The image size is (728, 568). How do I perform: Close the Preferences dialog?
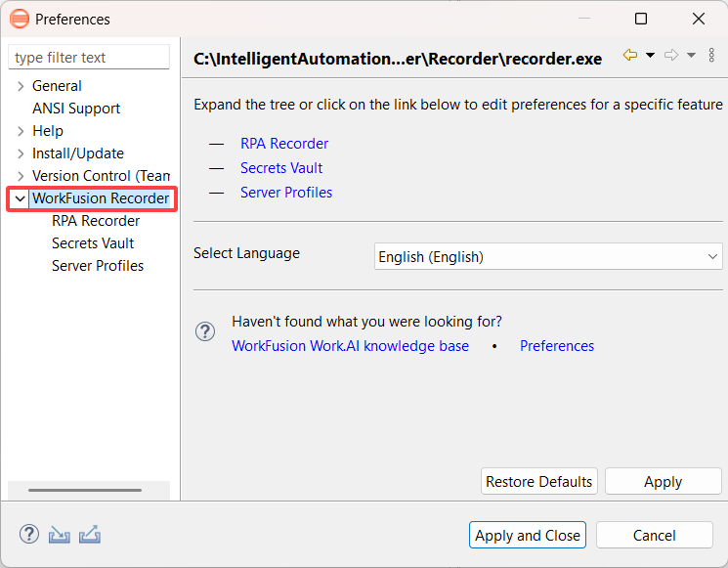coord(699,19)
